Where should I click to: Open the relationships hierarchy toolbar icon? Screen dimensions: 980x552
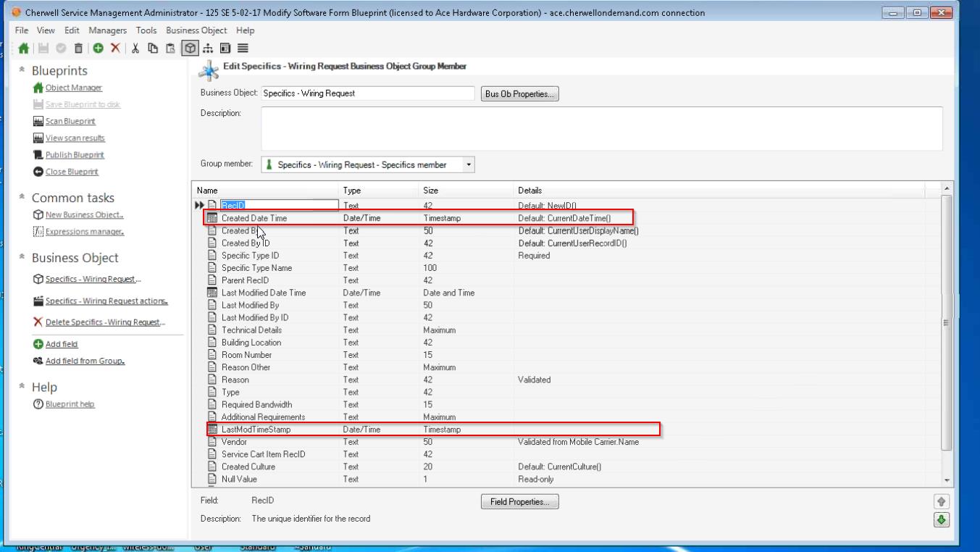coord(208,49)
